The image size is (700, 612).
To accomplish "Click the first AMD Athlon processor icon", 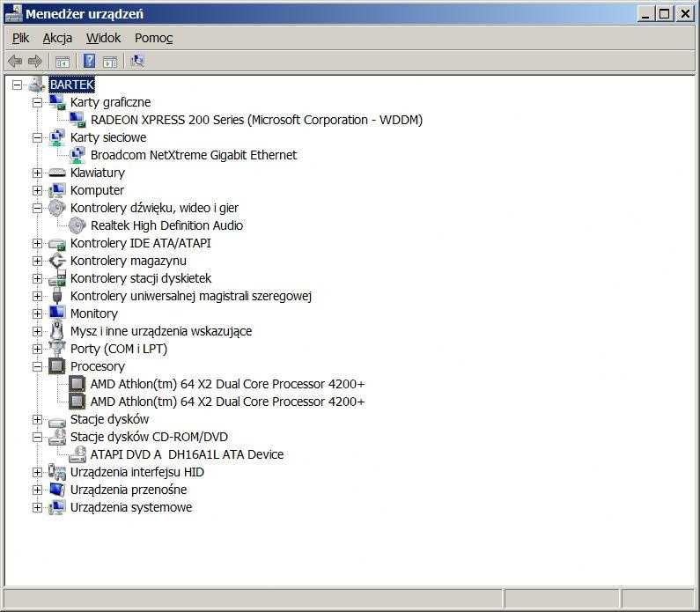I will pyautogui.click(x=77, y=383).
